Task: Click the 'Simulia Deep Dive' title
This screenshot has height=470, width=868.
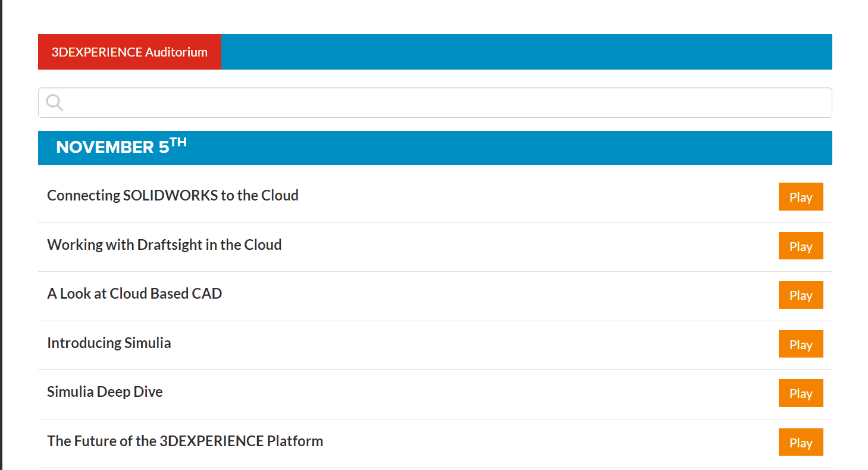Action: [105, 391]
